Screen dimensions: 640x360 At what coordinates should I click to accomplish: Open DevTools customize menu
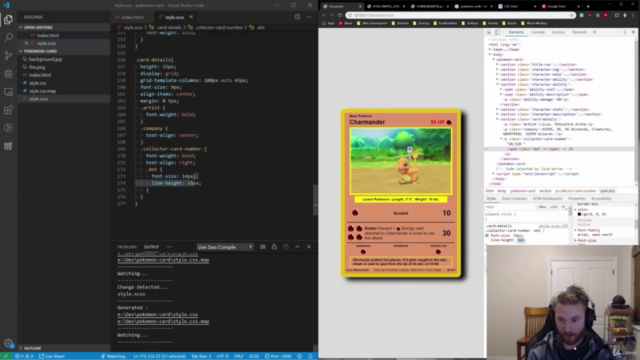click(624, 32)
